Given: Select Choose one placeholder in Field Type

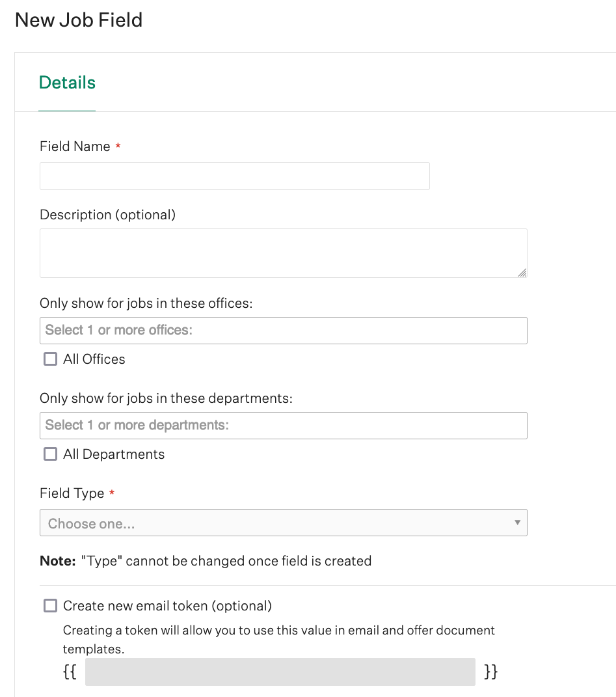Looking at the screenshot, I should [284, 523].
